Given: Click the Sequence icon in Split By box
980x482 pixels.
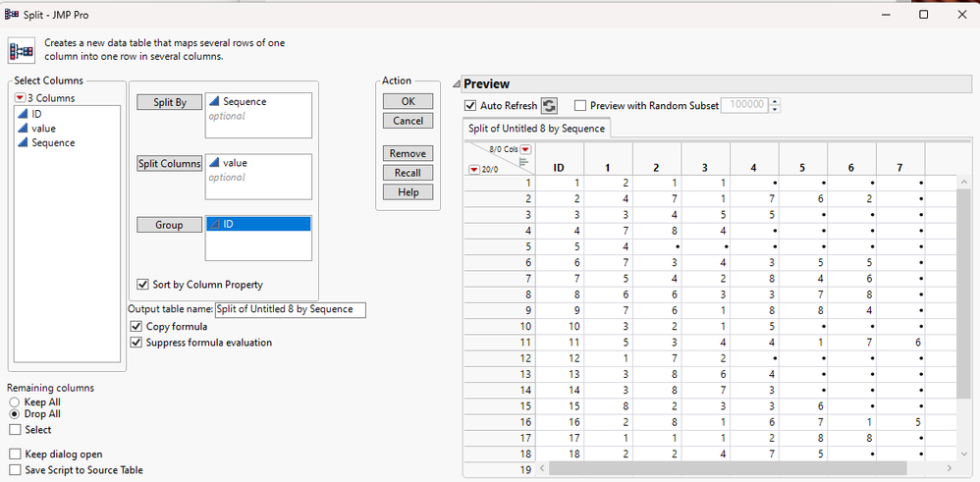Looking at the screenshot, I should (214, 101).
